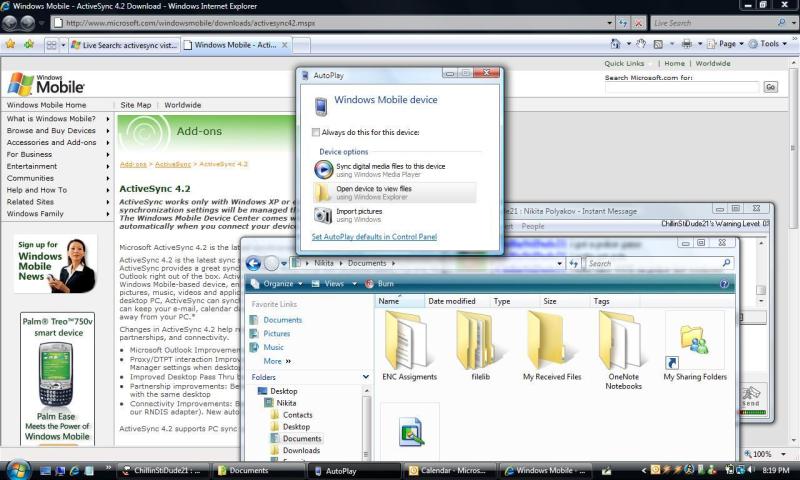Click the IE Home icon
Screen dimensions: 800x480
point(616,44)
